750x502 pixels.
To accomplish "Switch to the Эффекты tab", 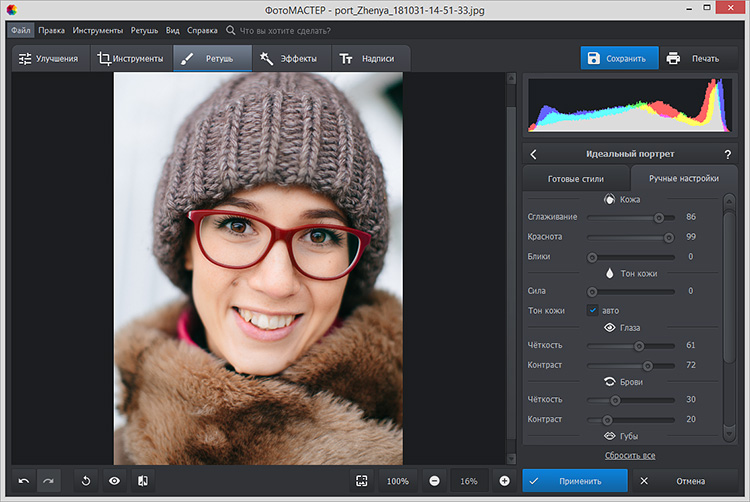I will 289,59.
